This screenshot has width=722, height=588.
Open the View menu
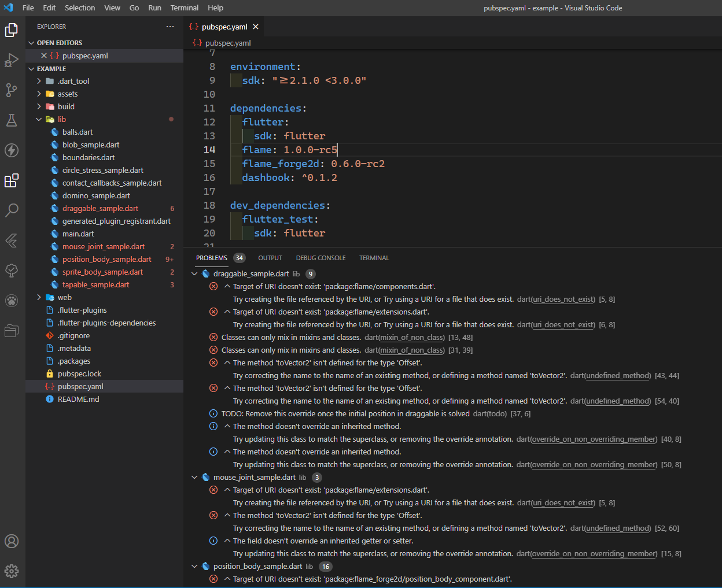tap(112, 8)
